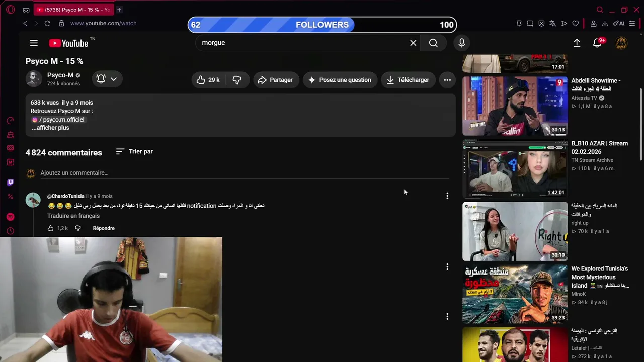The height and width of the screenshot is (362, 644).
Task: Open the GX Corner gamepad icon
Action: click(26, 10)
